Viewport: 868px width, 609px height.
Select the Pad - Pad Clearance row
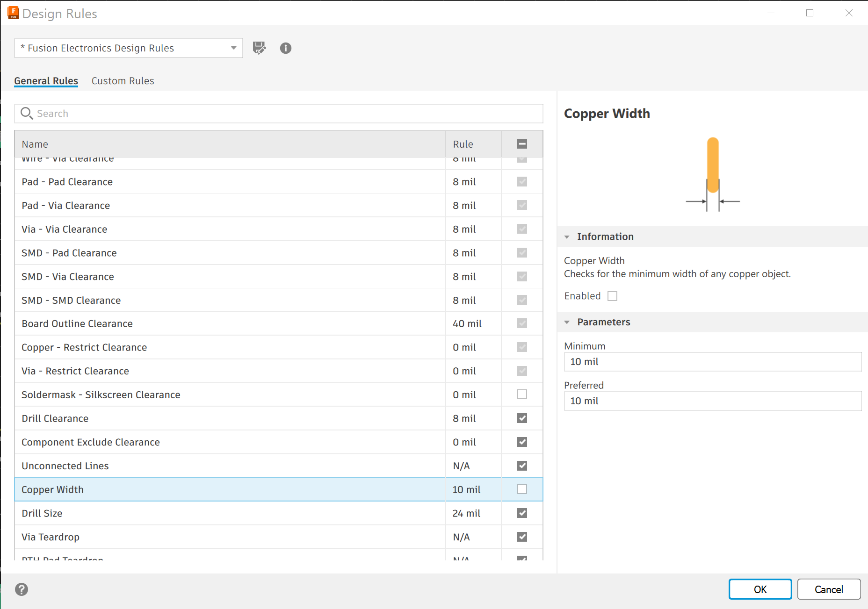point(279,182)
